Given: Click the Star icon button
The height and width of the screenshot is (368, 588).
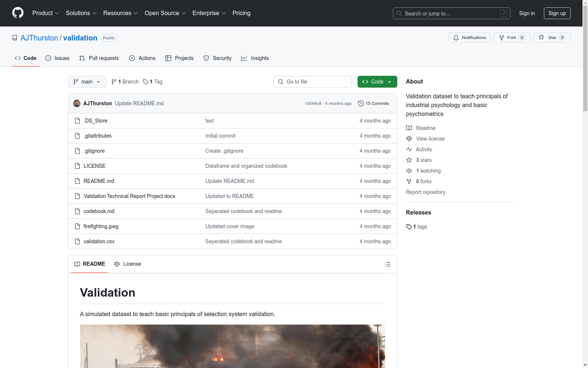Looking at the screenshot, I should 541,37.
